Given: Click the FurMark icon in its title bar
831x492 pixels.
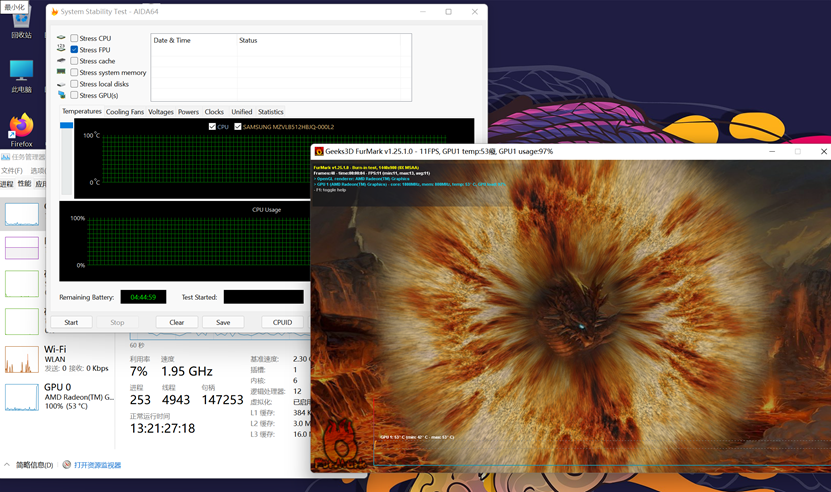Looking at the screenshot, I should coord(319,152).
